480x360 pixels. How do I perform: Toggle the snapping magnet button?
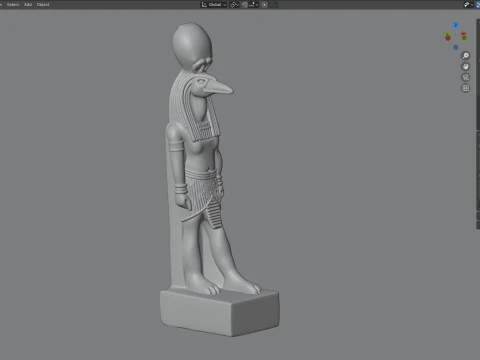(245, 5)
